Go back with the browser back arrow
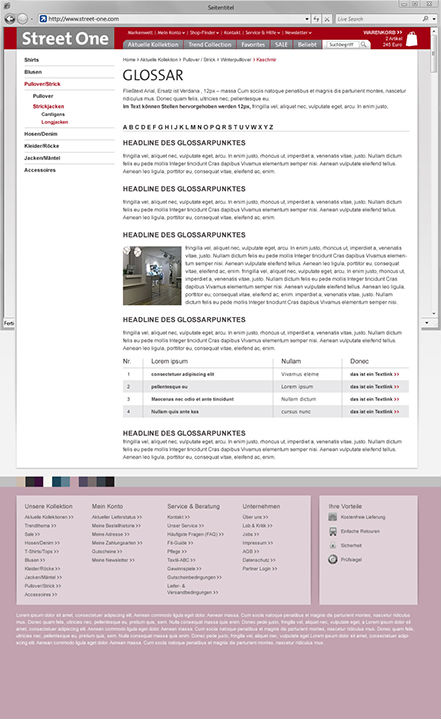The height and width of the screenshot is (719, 441). pyautogui.click(x=10, y=19)
